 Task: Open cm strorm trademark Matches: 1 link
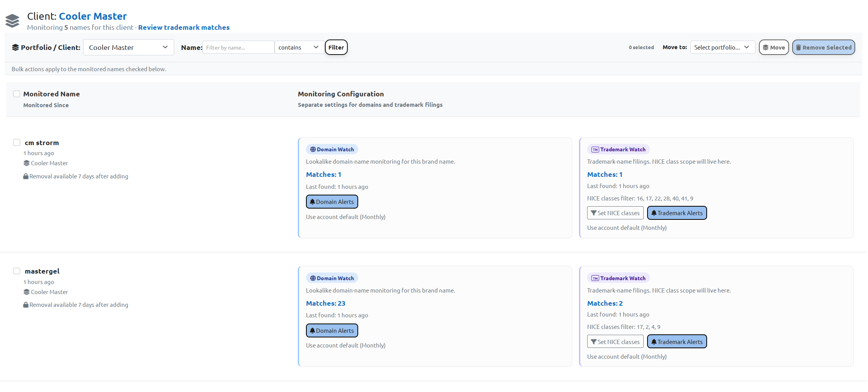point(605,175)
